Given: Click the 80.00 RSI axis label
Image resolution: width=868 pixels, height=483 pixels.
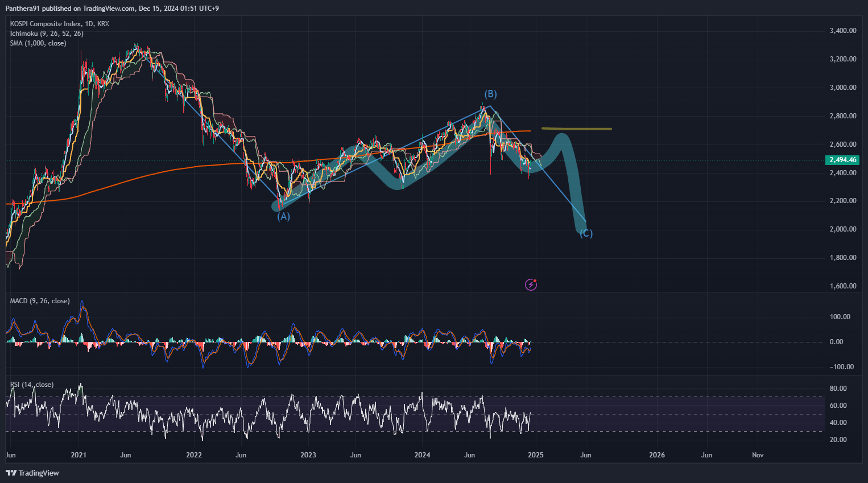Looking at the screenshot, I should (x=838, y=389).
